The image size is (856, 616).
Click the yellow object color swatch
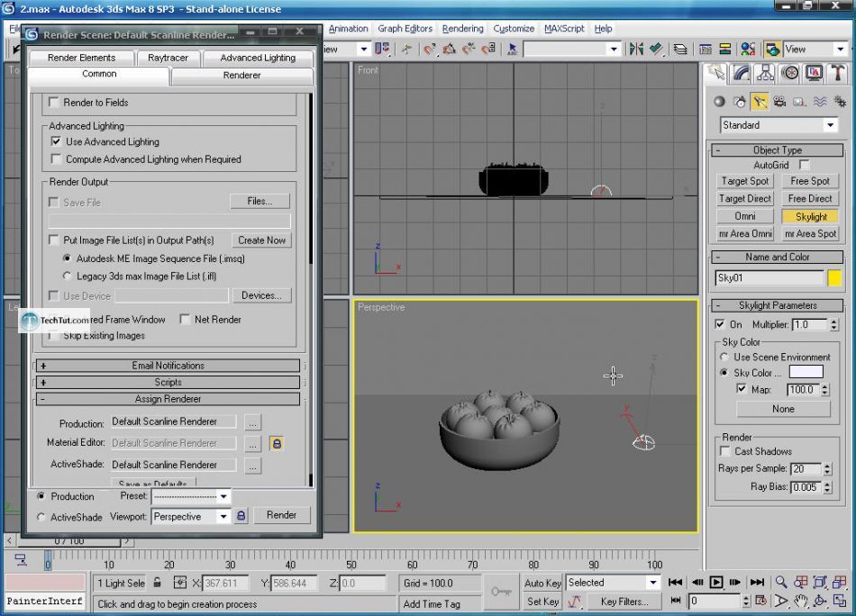(x=834, y=277)
